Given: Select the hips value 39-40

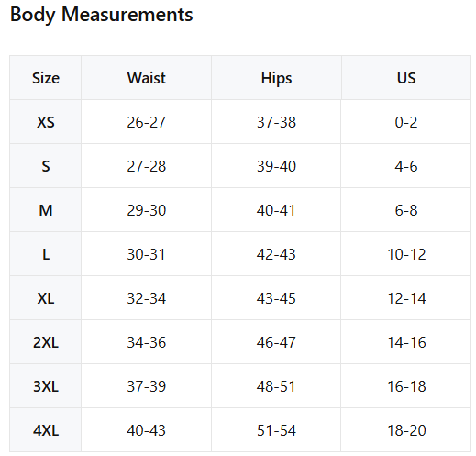Looking at the screenshot, I should (x=276, y=166).
